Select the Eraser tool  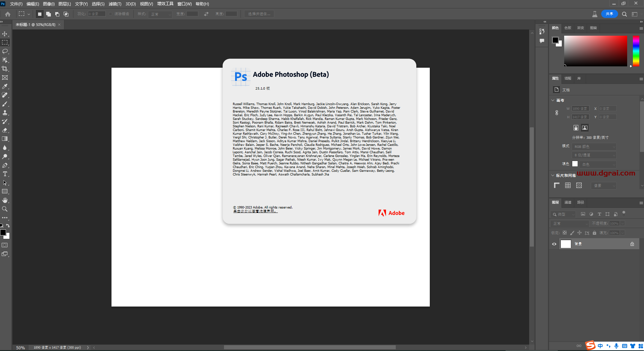point(5,130)
